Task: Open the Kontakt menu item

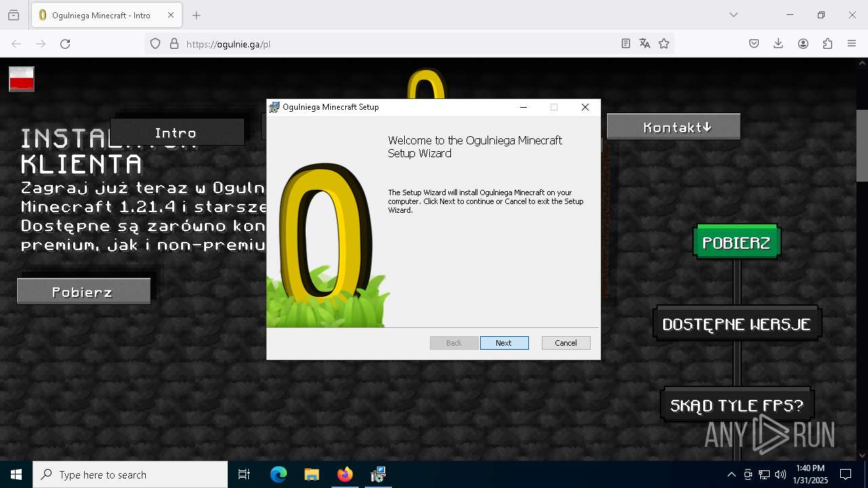Action: 673,127
